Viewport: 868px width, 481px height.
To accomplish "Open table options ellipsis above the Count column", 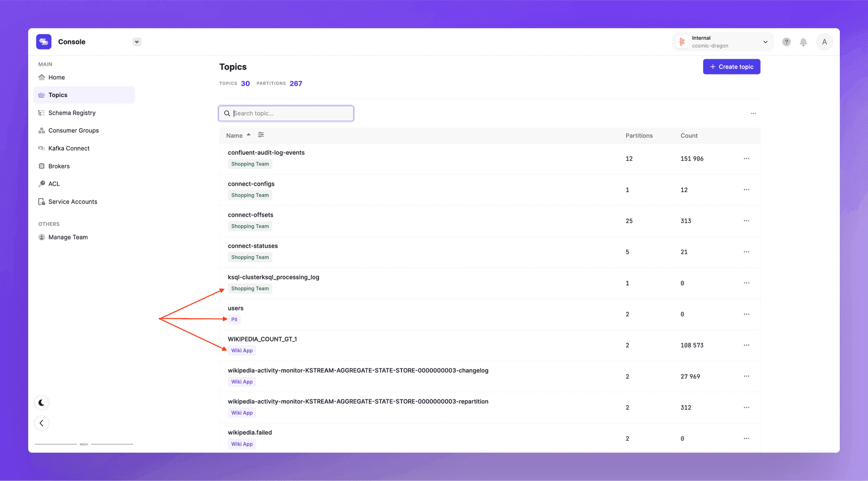I will point(753,113).
